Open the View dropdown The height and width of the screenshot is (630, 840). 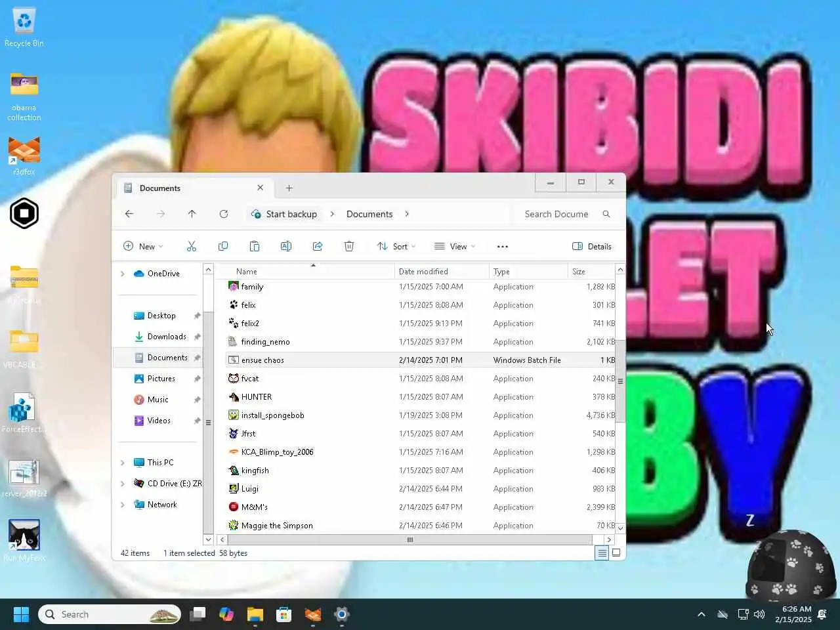tap(455, 246)
